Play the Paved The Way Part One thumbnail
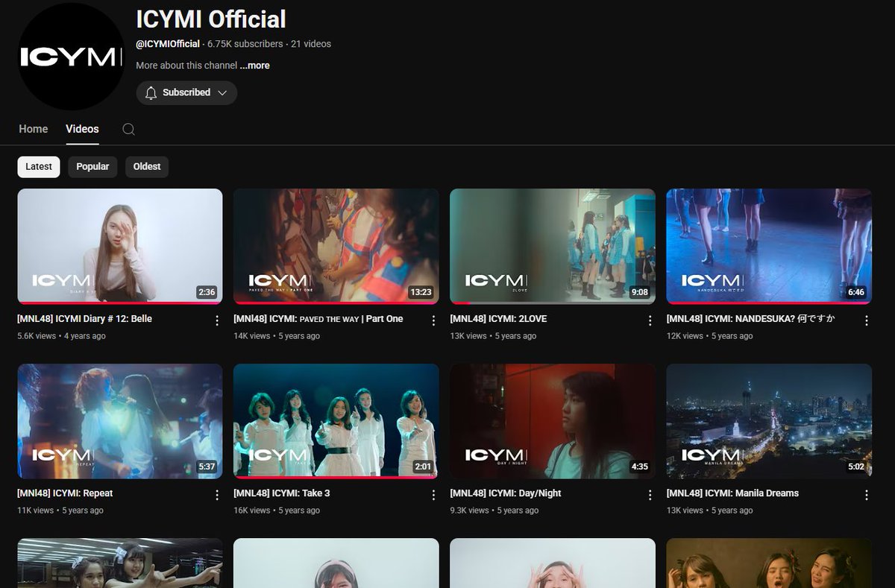The image size is (895, 588). tap(336, 246)
